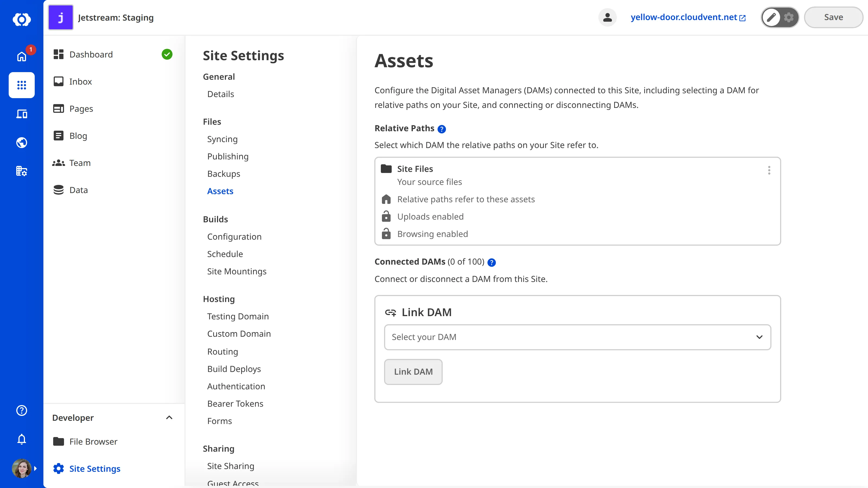Image resolution: width=868 pixels, height=488 pixels.
Task: Click the Link DAM button
Action: point(413,371)
